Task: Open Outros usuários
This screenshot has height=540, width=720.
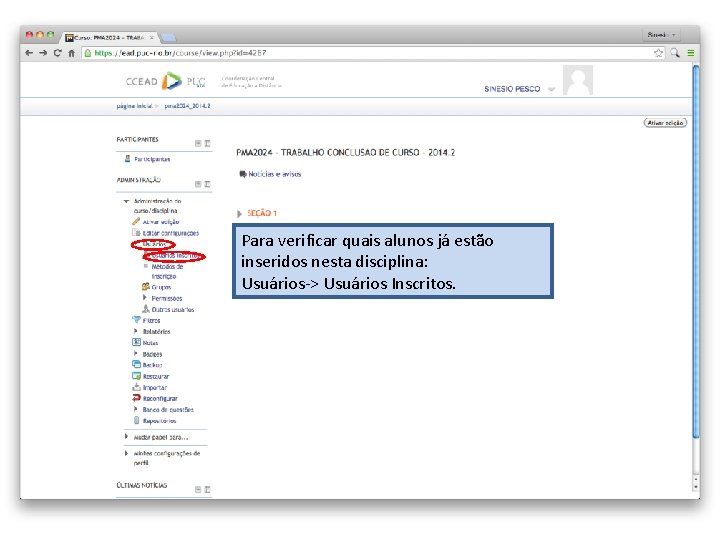Action: click(173, 310)
